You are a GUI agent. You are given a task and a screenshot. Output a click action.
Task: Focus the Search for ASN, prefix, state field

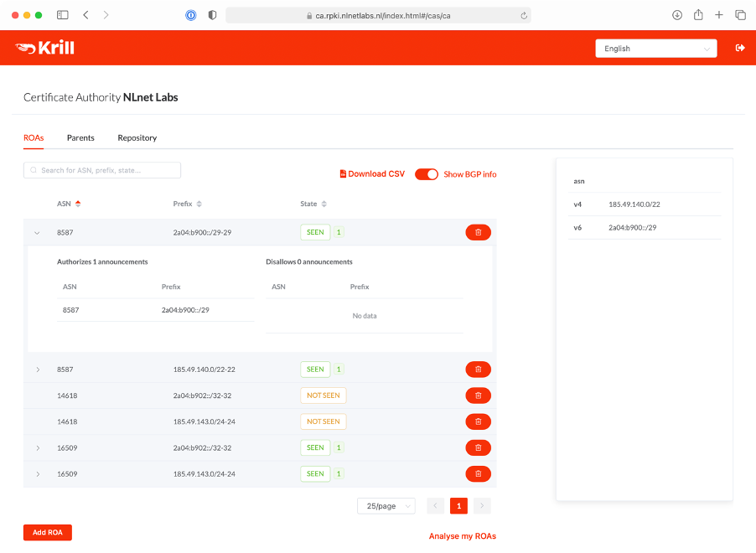click(x=102, y=170)
